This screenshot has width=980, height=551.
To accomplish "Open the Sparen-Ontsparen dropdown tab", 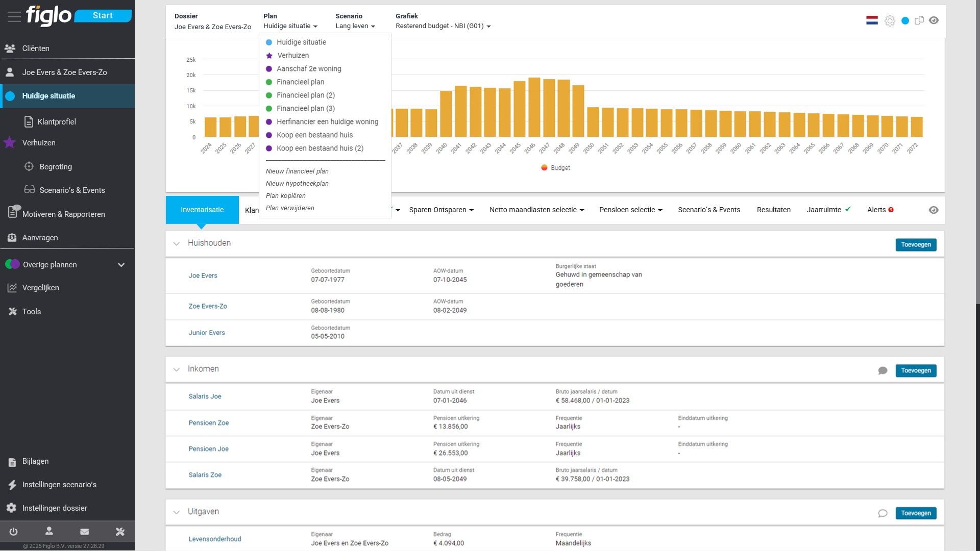I will 441,210.
